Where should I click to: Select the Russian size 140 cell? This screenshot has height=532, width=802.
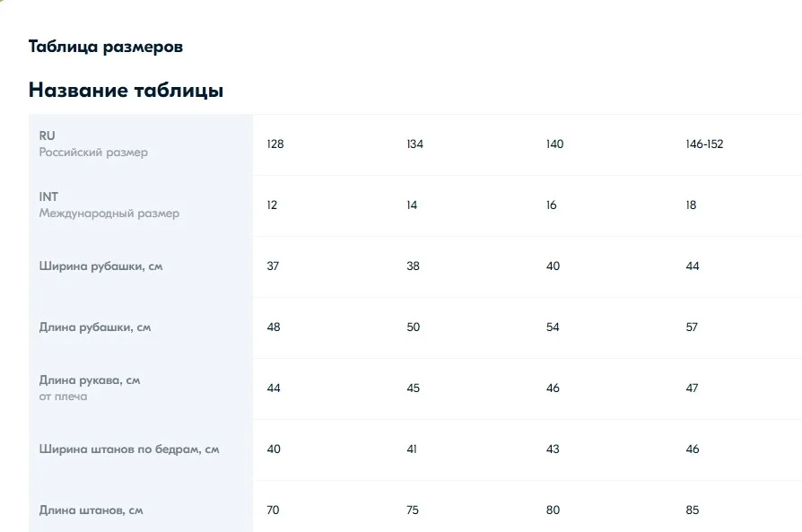point(554,144)
